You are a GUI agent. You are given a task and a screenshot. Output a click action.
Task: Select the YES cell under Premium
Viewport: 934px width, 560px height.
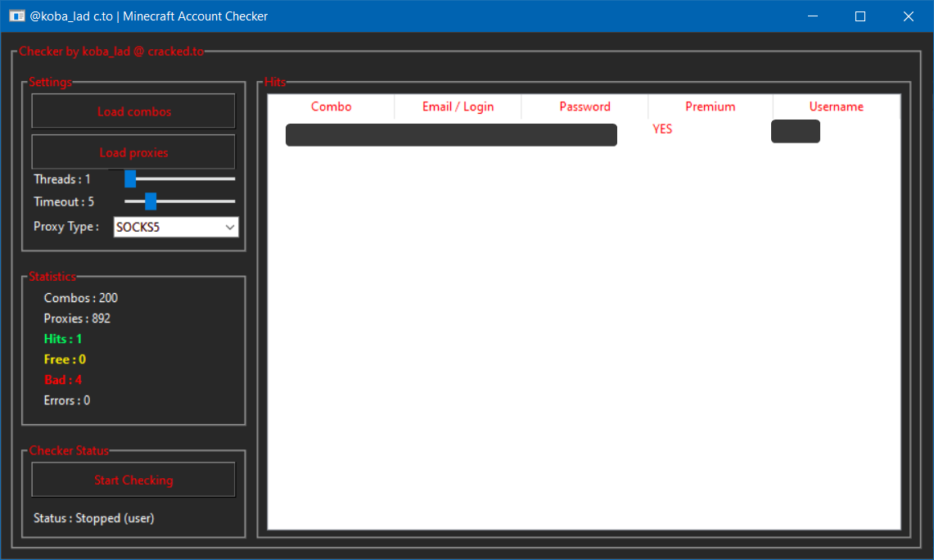[x=662, y=129]
